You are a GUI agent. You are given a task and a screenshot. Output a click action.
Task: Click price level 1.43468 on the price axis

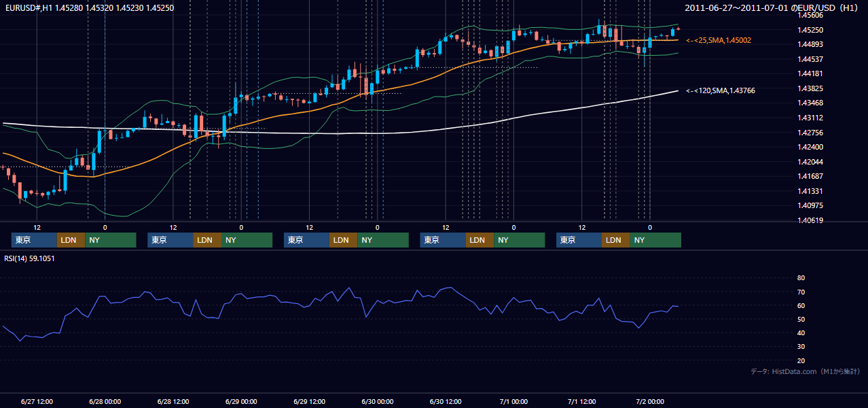click(810, 103)
